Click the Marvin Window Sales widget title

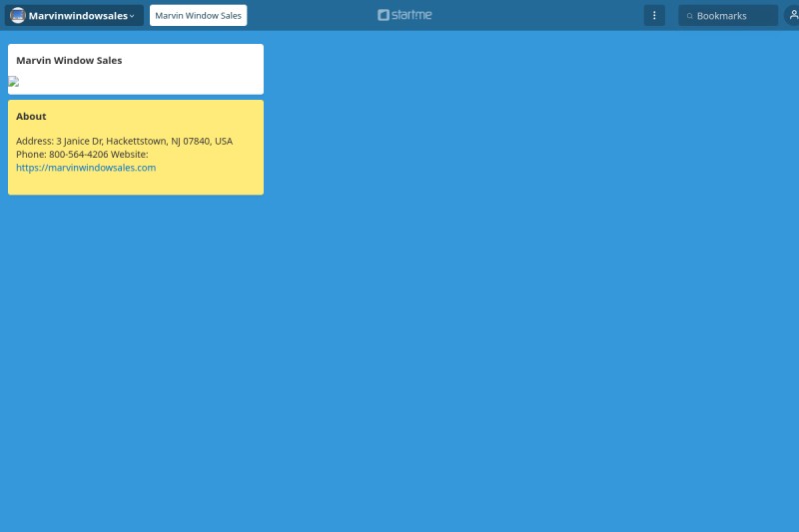pos(69,60)
